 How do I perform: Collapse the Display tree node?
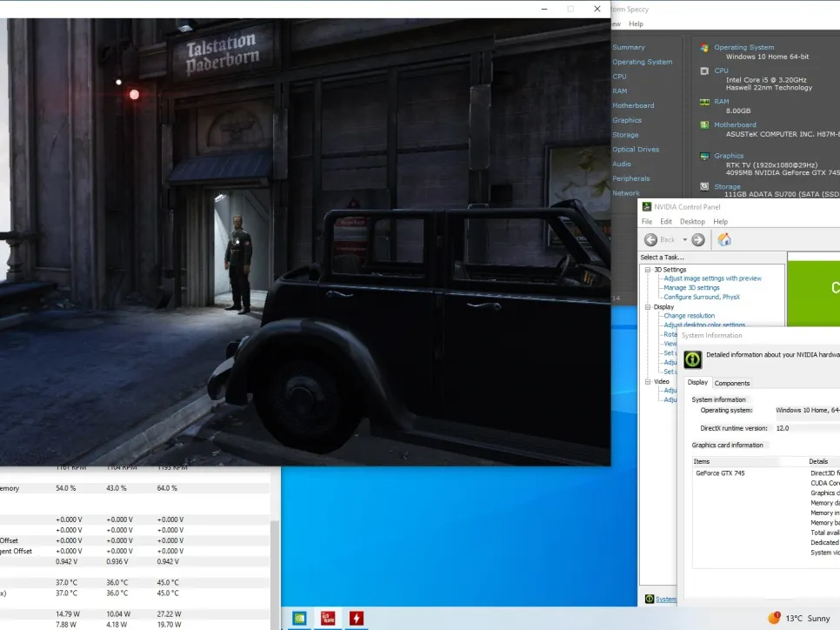tap(648, 307)
